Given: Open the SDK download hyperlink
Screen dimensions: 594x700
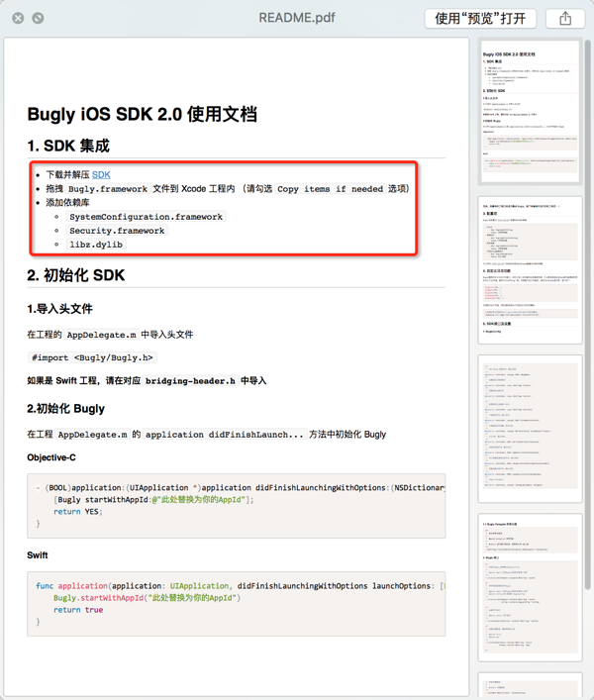Looking at the screenshot, I should (101, 174).
